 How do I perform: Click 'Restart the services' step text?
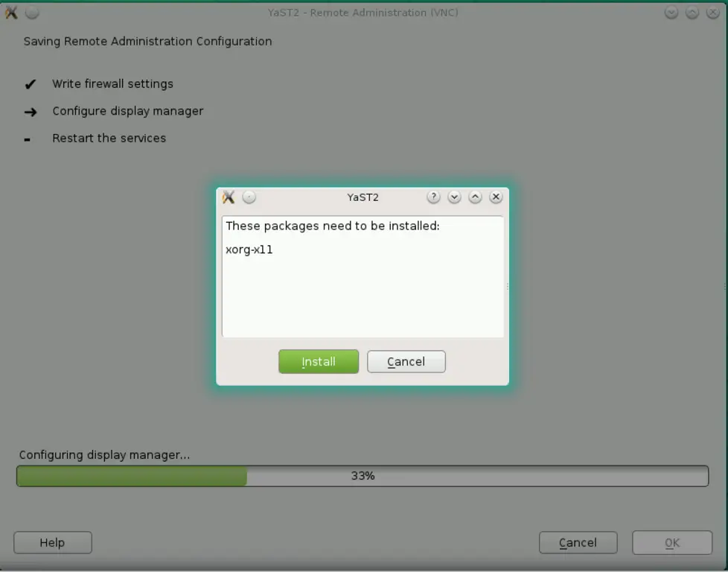[109, 138]
